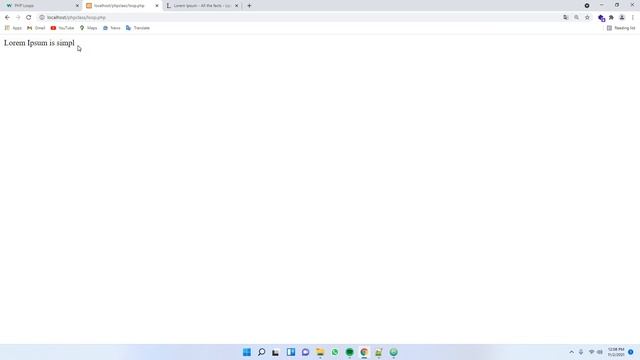The height and width of the screenshot is (360, 640).
Task: Close the Lorem Ipsum tab
Action: coord(236,6)
